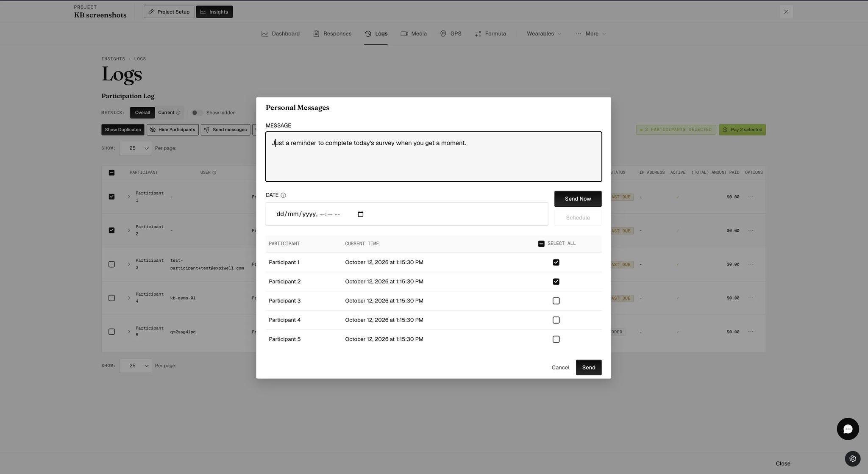Open options ellipsis for Participant 3 row
868x474 pixels.
click(x=751, y=264)
